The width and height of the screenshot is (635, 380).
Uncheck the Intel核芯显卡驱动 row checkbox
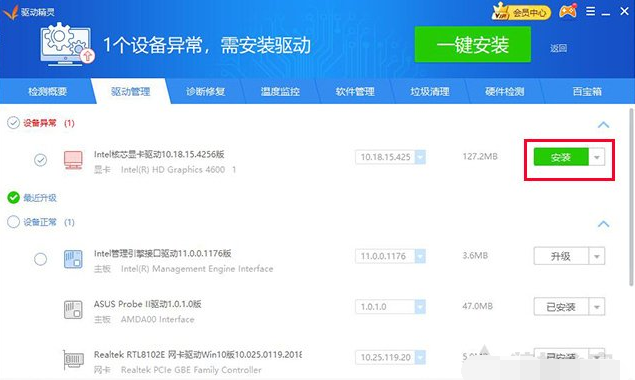[x=40, y=160]
